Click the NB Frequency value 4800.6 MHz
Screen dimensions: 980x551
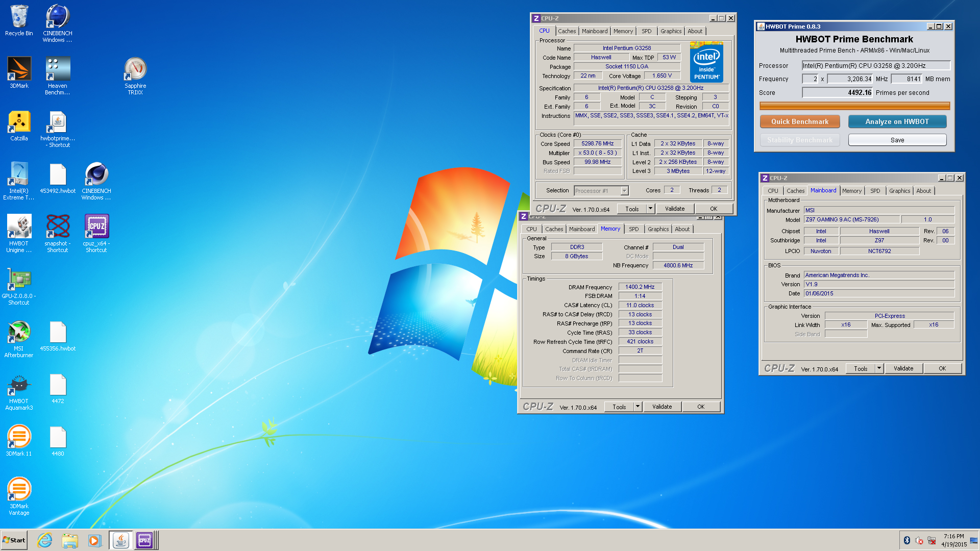(678, 265)
